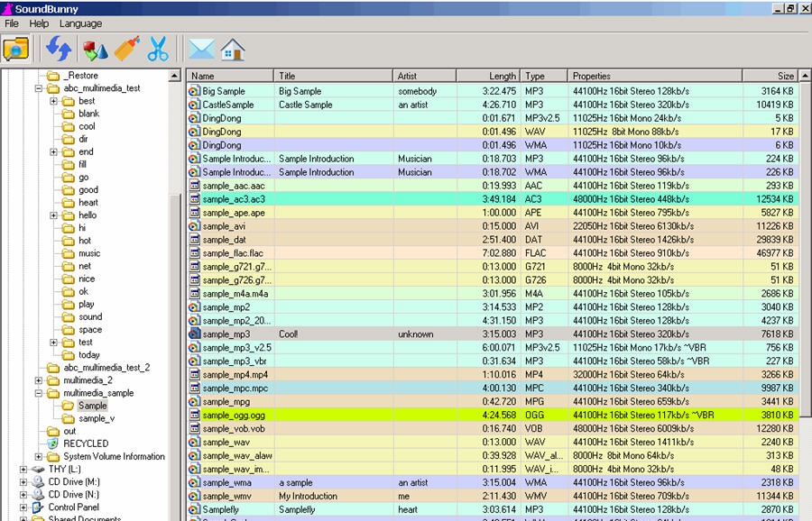Open the File menu
The height and width of the screenshot is (521, 812).
tap(12, 23)
